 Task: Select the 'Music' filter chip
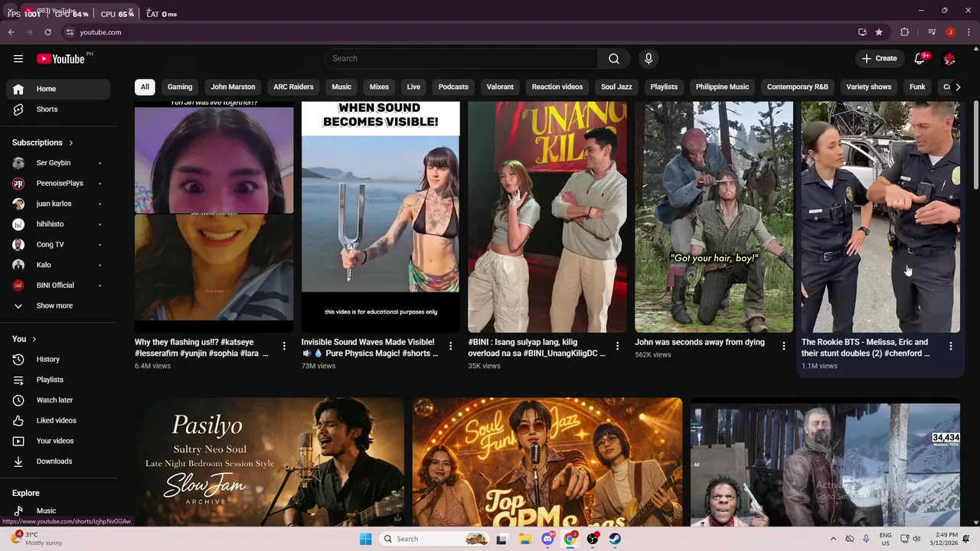pos(341,87)
